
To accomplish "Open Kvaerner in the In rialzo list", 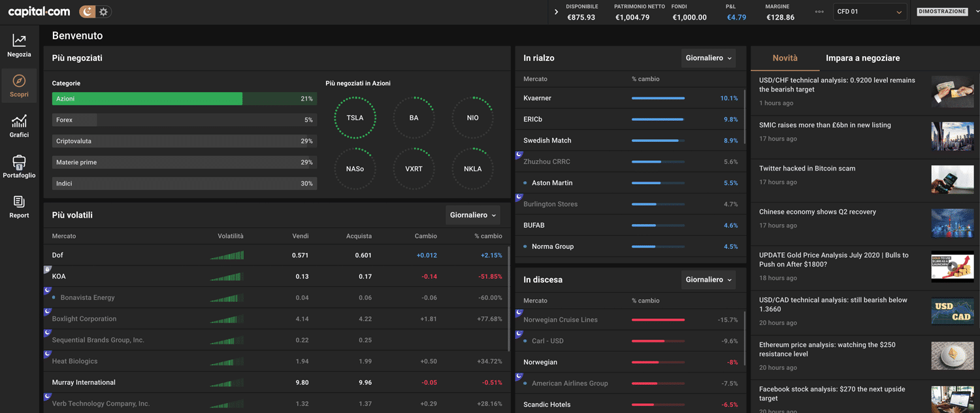I will [630, 98].
